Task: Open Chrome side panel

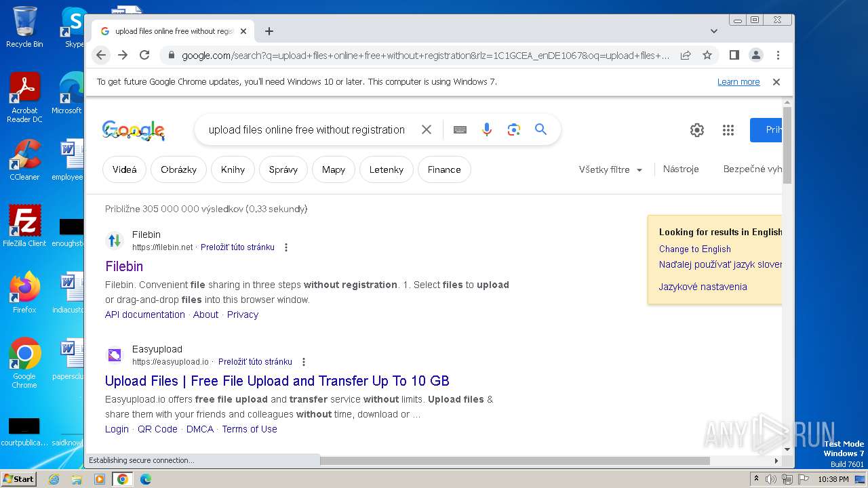Action: [x=734, y=55]
